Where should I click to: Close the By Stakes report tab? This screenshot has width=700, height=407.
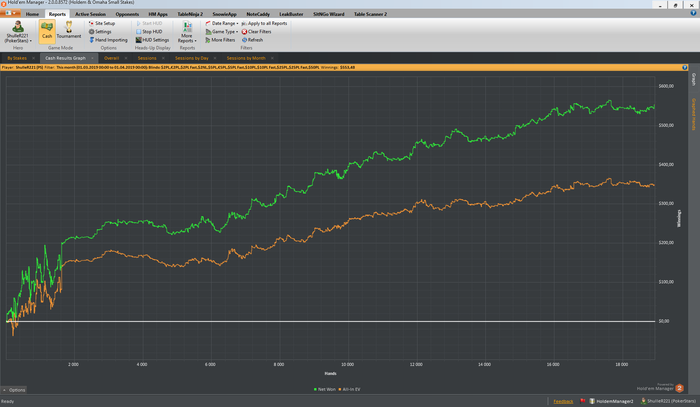click(33, 58)
